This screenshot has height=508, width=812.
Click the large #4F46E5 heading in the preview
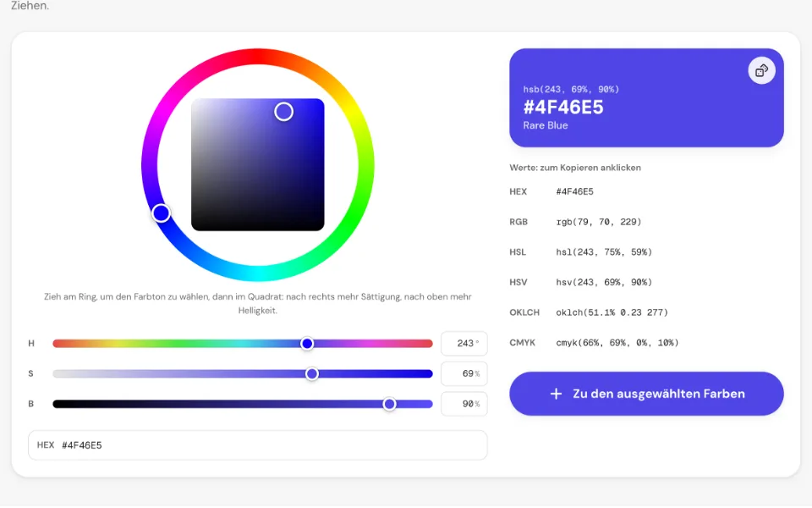pyautogui.click(x=563, y=108)
